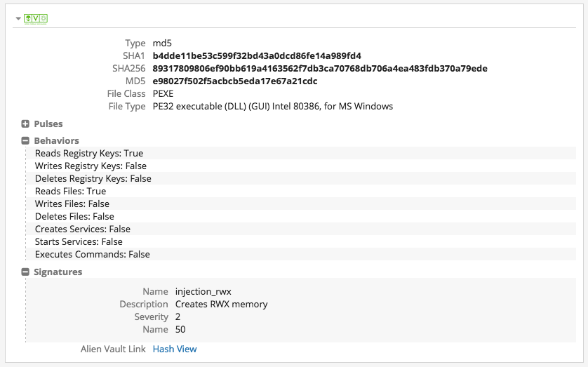Open the Hash View link

coord(175,349)
